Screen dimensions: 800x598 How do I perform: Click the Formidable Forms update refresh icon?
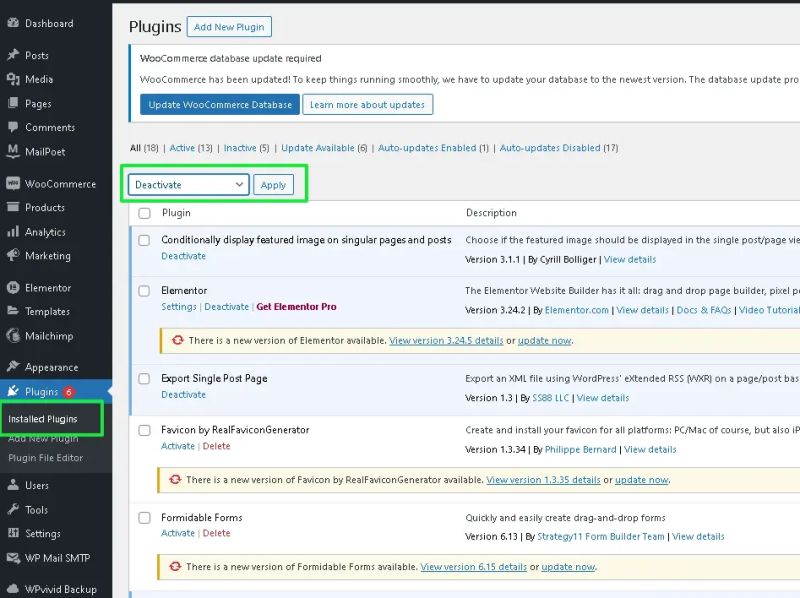175,566
